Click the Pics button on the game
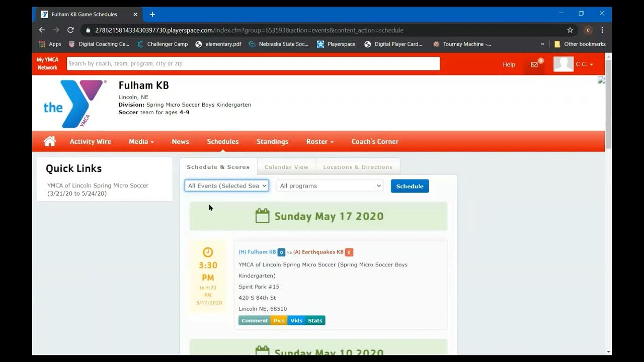 279,320
